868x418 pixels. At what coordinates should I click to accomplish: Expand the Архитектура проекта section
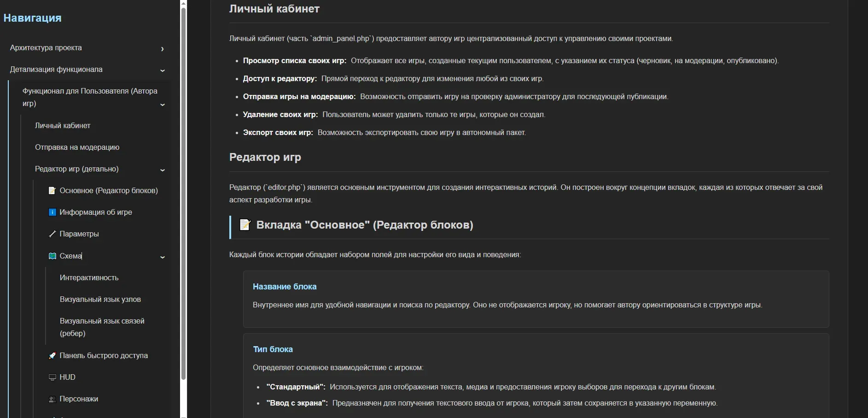[162, 49]
